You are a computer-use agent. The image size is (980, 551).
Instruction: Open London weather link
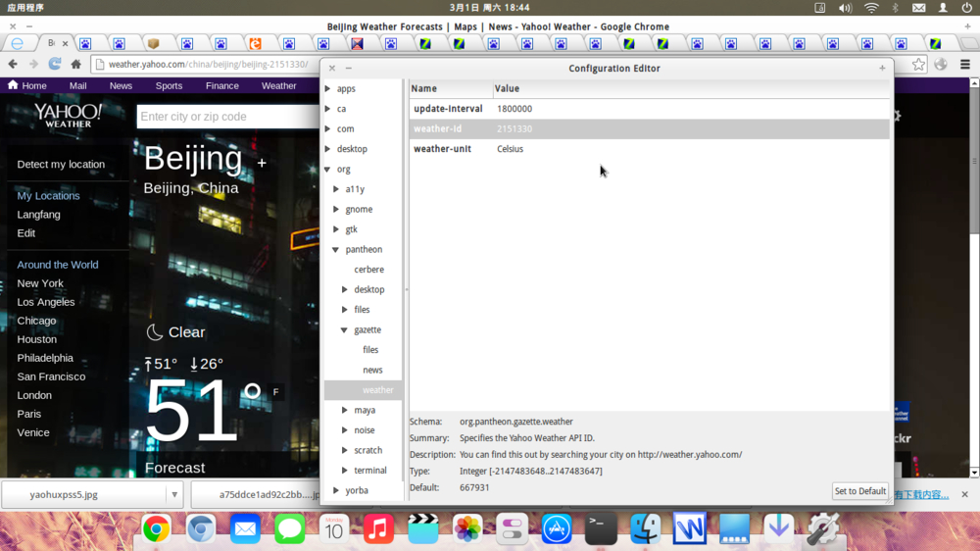pos(34,395)
